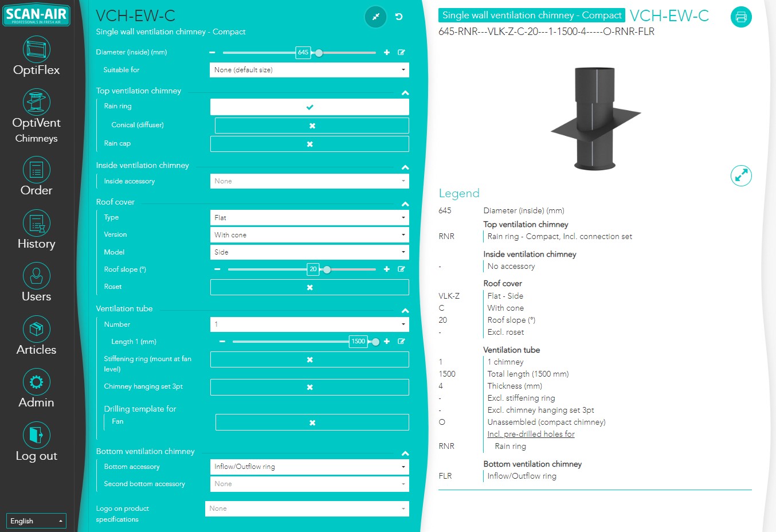Open the Suitable for dropdown
Screen dimensions: 776x532
309,70
